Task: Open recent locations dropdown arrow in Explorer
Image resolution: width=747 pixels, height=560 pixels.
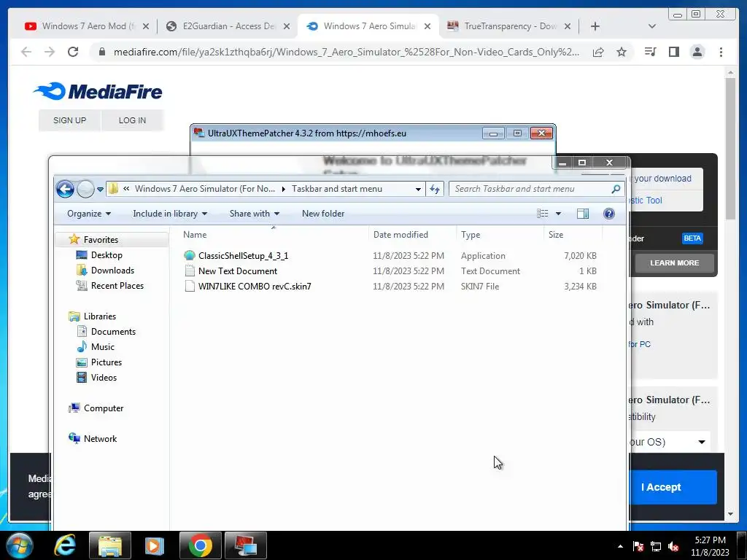Action: (100, 189)
